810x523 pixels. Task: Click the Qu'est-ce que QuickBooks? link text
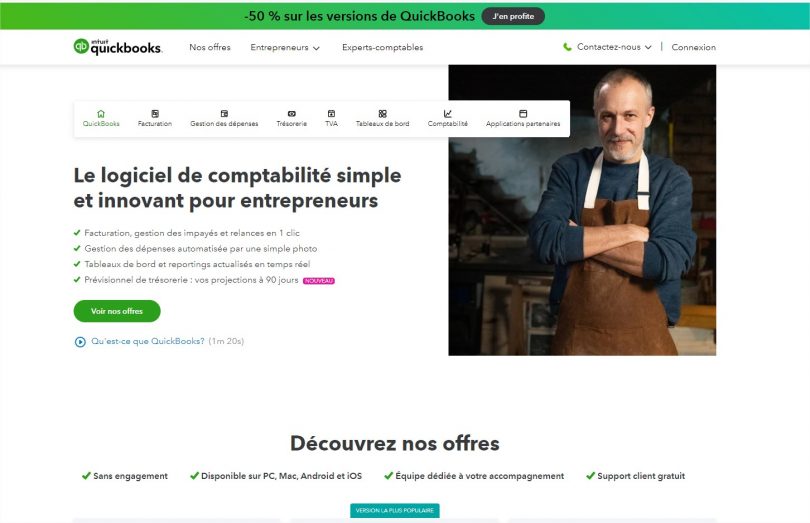click(148, 341)
